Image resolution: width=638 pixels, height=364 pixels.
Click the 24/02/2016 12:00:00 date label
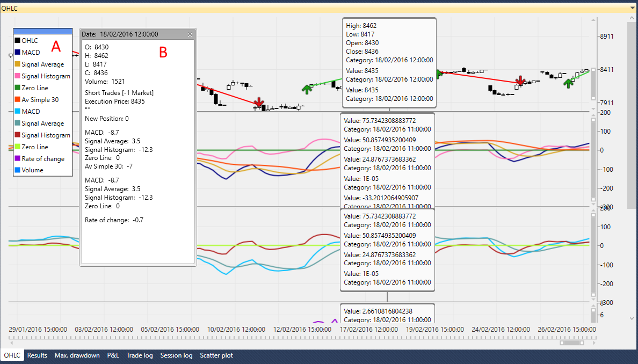click(501, 330)
